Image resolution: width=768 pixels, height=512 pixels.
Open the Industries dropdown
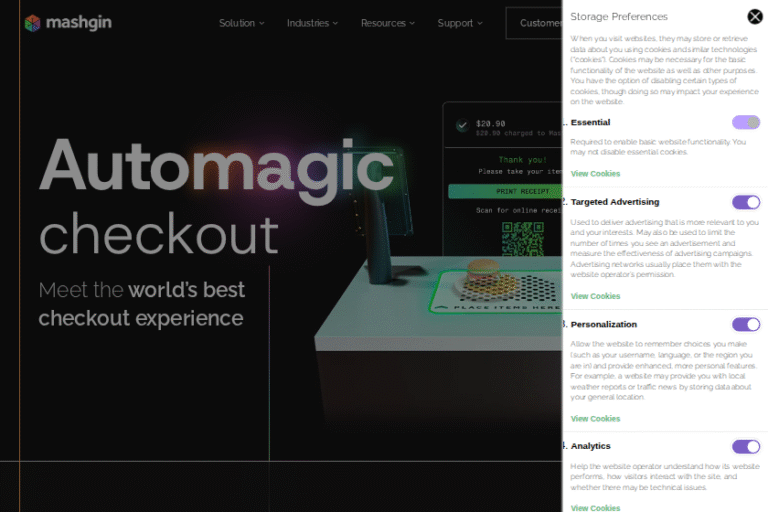(312, 23)
